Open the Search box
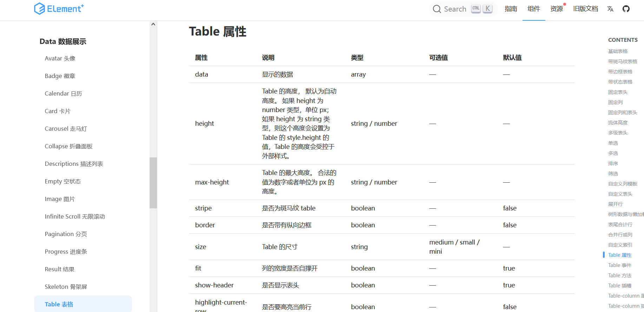 pyautogui.click(x=463, y=9)
